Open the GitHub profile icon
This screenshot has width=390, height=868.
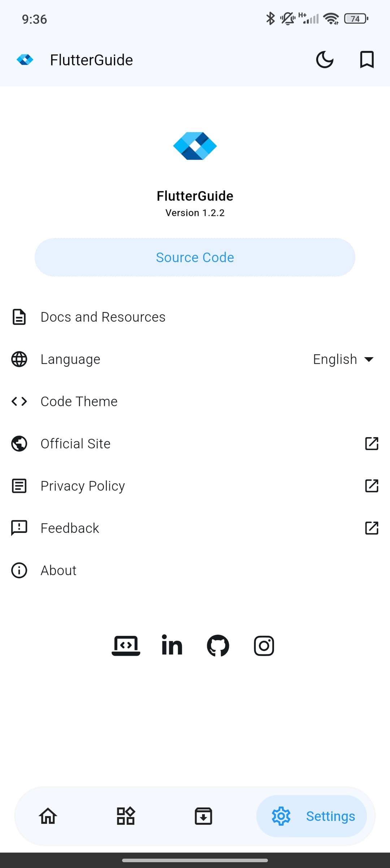[x=218, y=646]
